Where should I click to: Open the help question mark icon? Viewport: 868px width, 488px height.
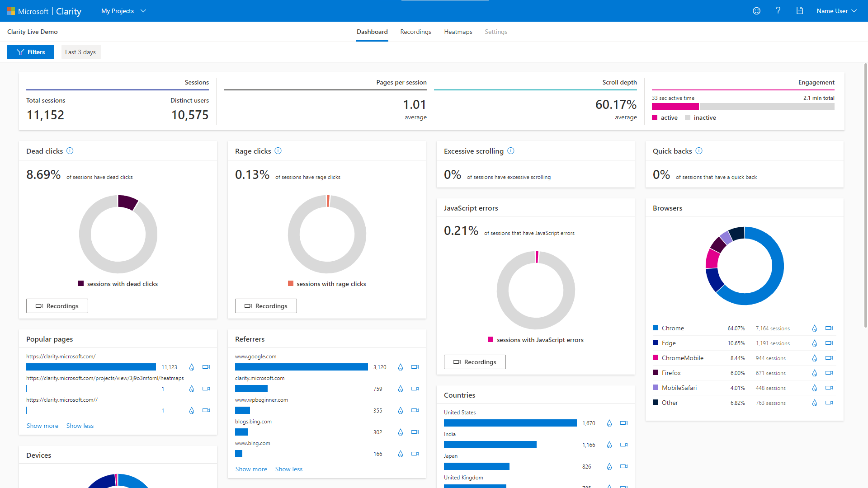point(778,11)
